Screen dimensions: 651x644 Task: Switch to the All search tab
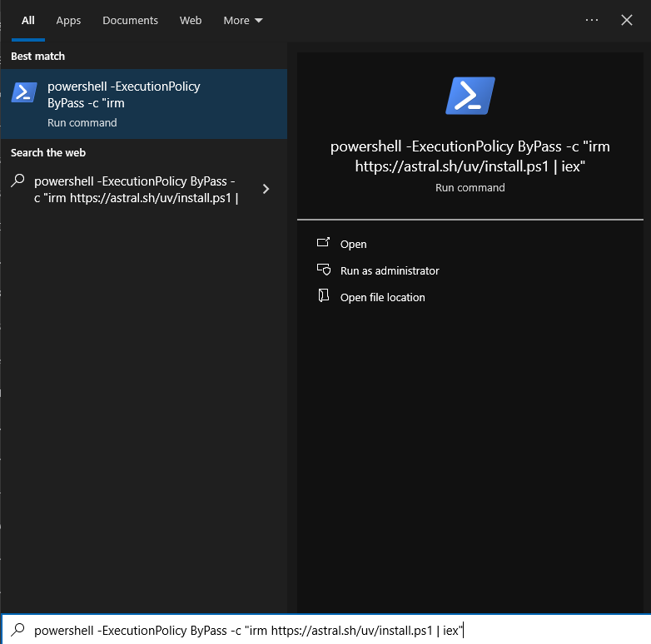(27, 20)
